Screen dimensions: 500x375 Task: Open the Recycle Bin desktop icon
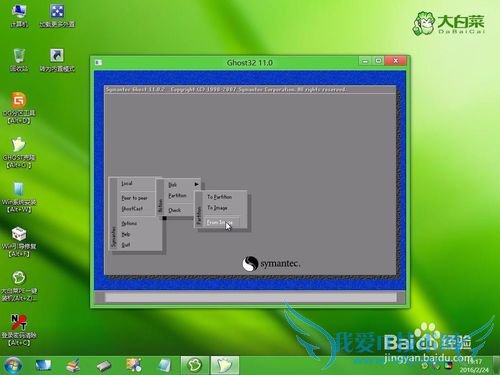[x=19, y=60]
